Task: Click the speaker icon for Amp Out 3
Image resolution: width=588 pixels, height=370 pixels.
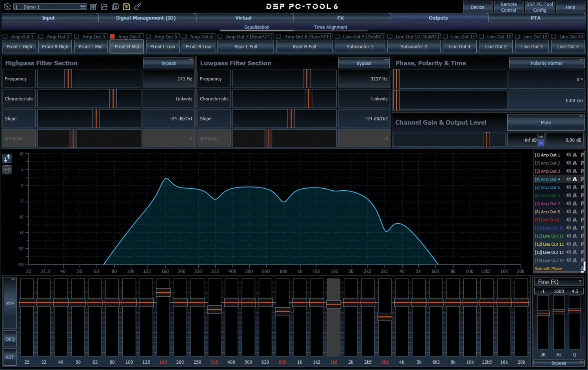Action: point(568,171)
